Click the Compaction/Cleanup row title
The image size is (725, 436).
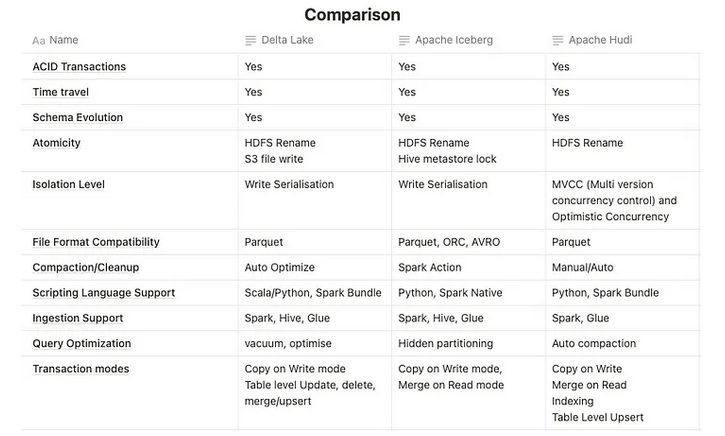click(x=85, y=268)
